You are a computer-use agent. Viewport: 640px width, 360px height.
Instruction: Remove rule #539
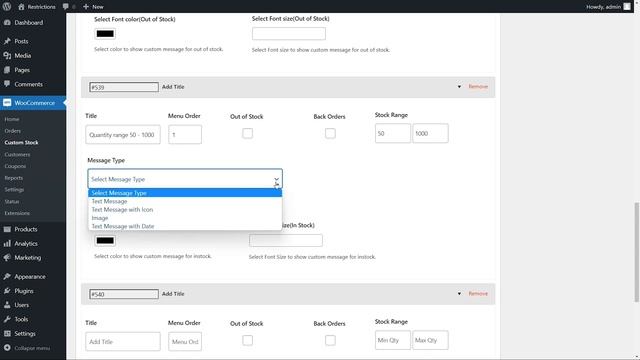[478, 87]
